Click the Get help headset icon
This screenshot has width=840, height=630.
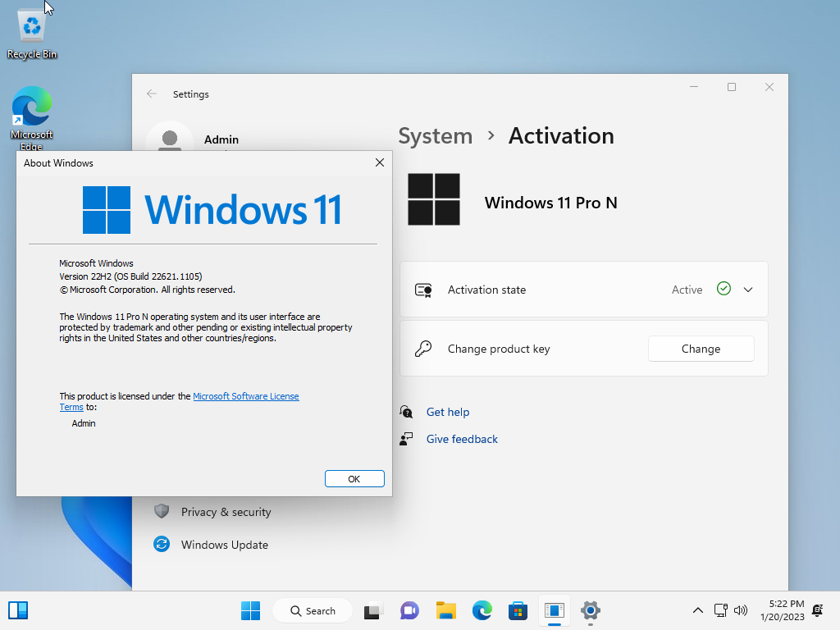click(406, 412)
